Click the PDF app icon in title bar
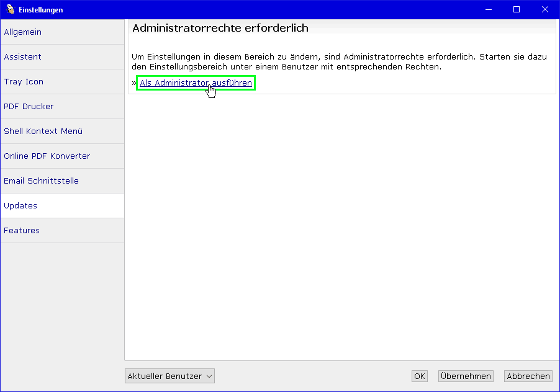 [10, 9]
